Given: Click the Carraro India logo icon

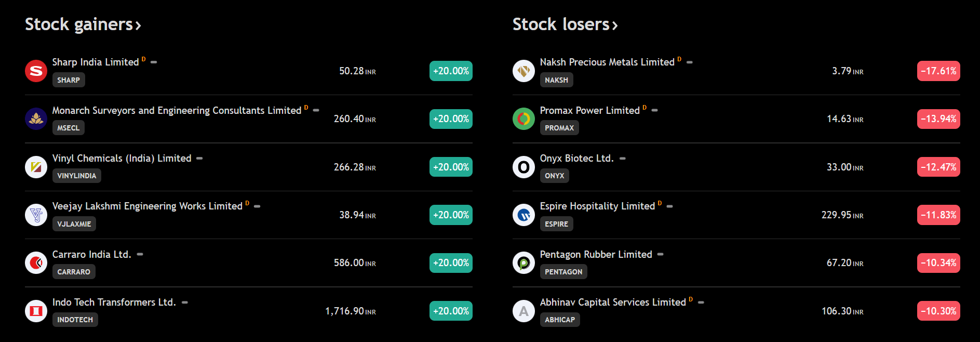Looking at the screenshot, I should [x=36, y=263].
